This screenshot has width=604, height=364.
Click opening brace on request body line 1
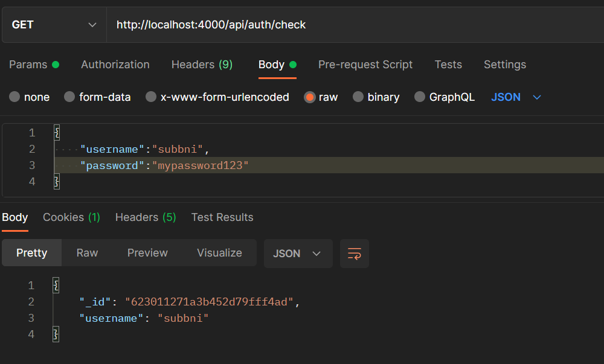click(x=57, y=133)
